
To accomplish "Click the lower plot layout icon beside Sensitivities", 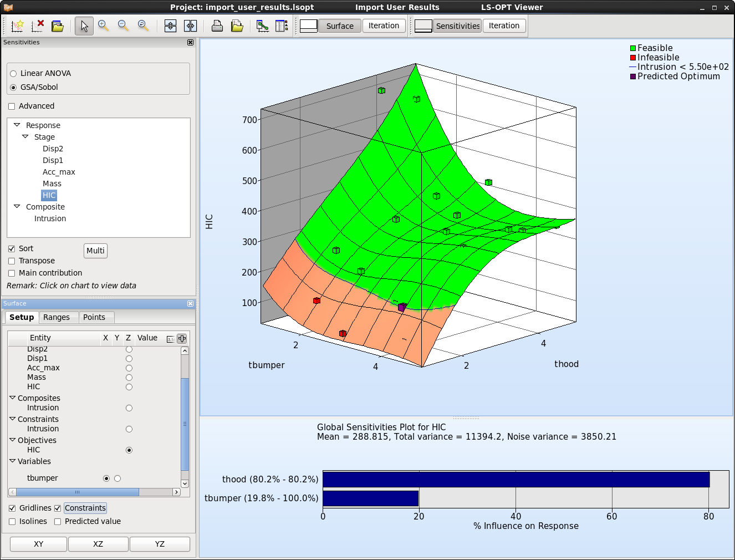I will tap(423, 26).
